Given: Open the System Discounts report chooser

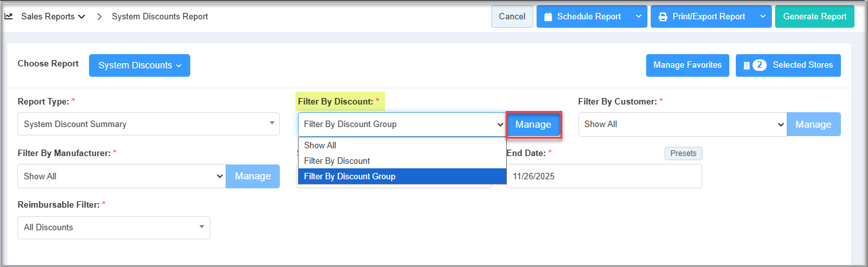Looking at the screenshot, I should [139, 65].
